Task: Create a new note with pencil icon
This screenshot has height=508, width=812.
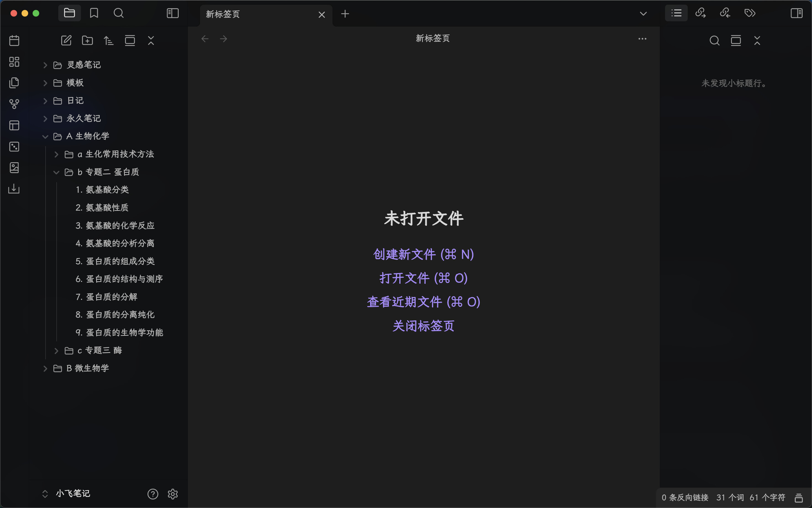Action: tap(66, 41)
